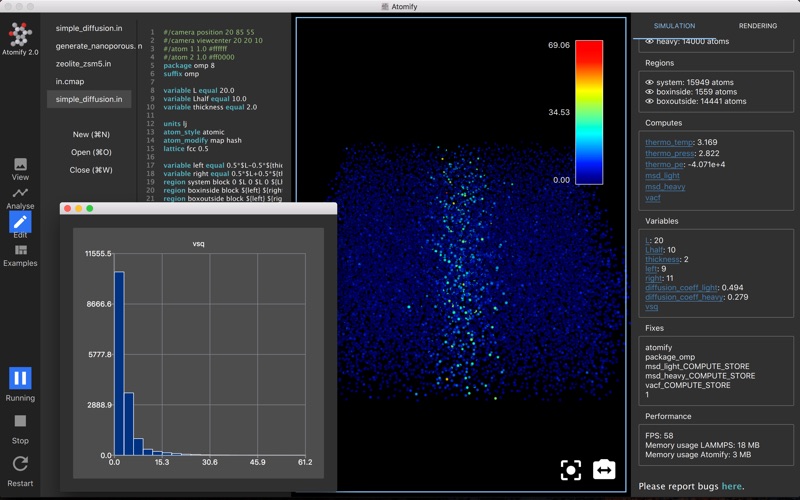Click the rainbow color scale bar
The height and width of the screenshot is (500, 800).
[x=589, y=112]
